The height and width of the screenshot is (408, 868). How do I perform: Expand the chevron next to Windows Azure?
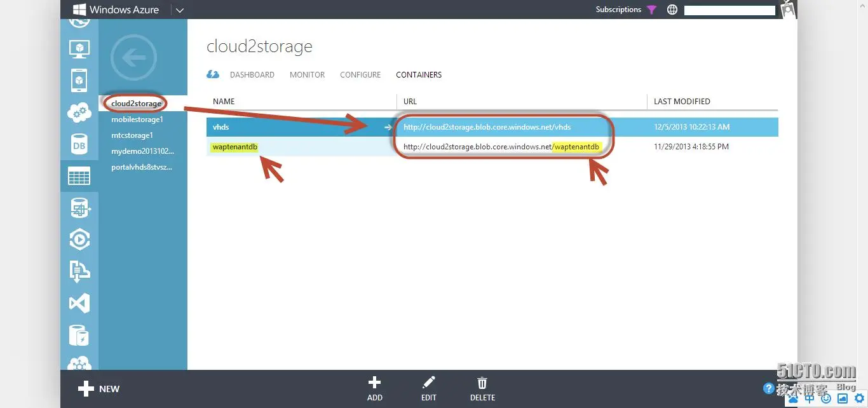point(179,10)
